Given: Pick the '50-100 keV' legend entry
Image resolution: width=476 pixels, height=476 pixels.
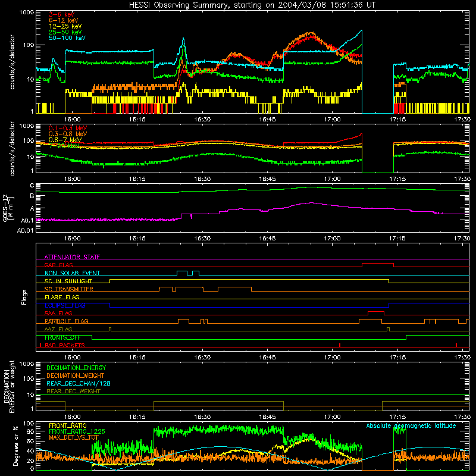Looking at the screenshot, I should pyautogui.click(x=67, y=38).
